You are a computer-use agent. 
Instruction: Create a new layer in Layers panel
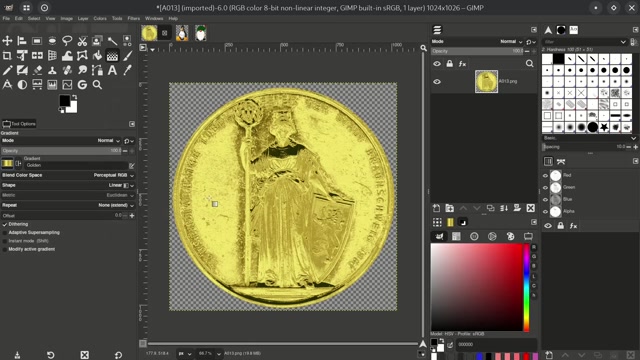[x=436, y=208]
